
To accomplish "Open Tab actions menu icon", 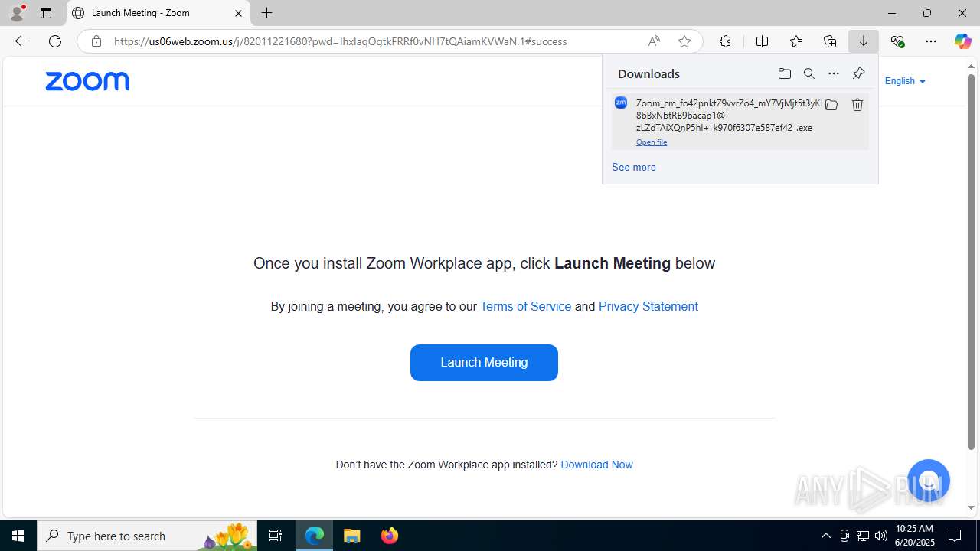I will click(46, 13).
